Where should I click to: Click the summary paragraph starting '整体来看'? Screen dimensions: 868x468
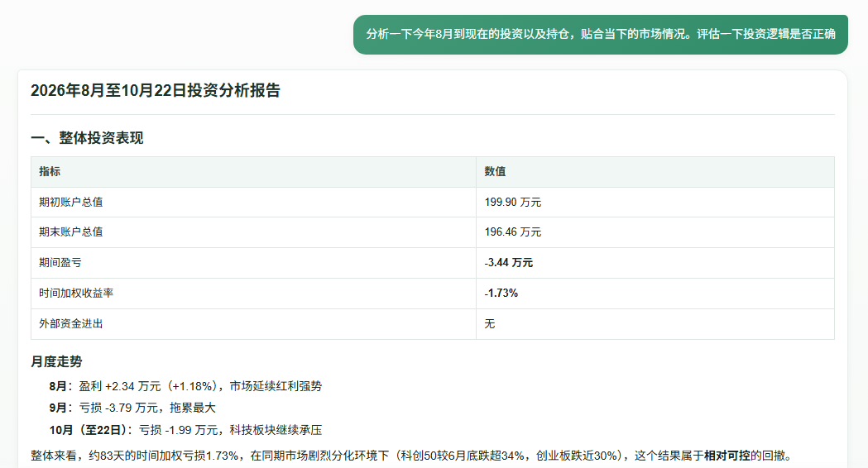click(413, 456)
